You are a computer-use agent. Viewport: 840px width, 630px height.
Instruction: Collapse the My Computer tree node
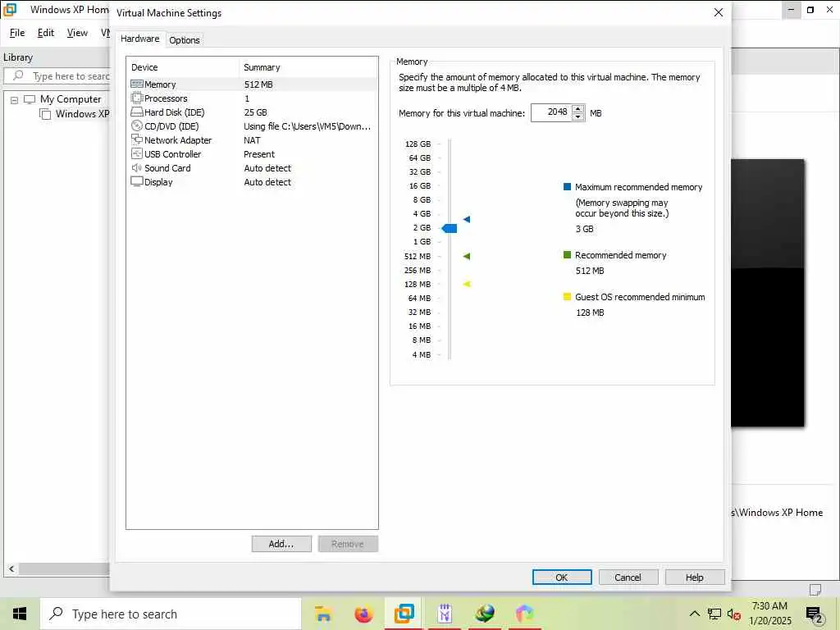point(15,99)
